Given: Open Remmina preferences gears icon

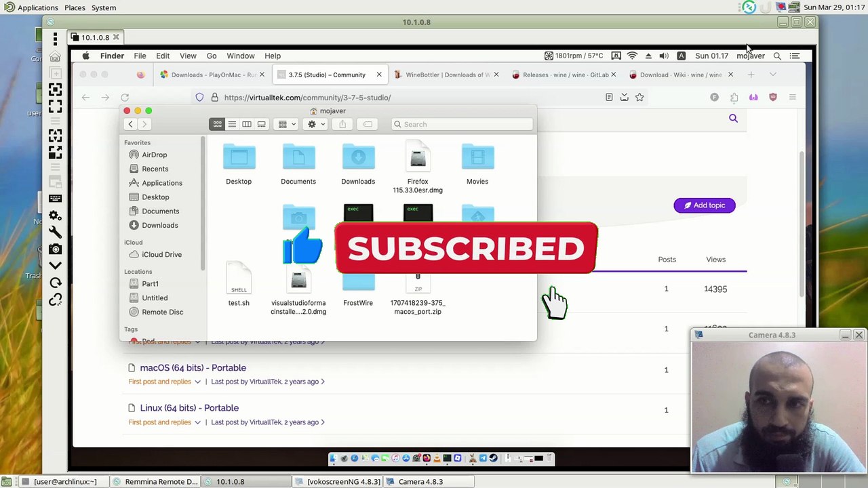Looking at the screenshot, I should coord(56,216).
